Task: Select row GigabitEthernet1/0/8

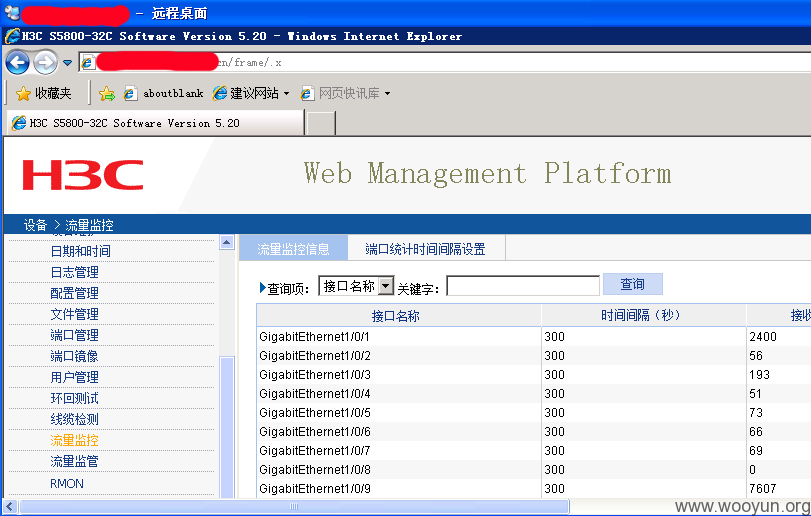Action: (534, 469)
